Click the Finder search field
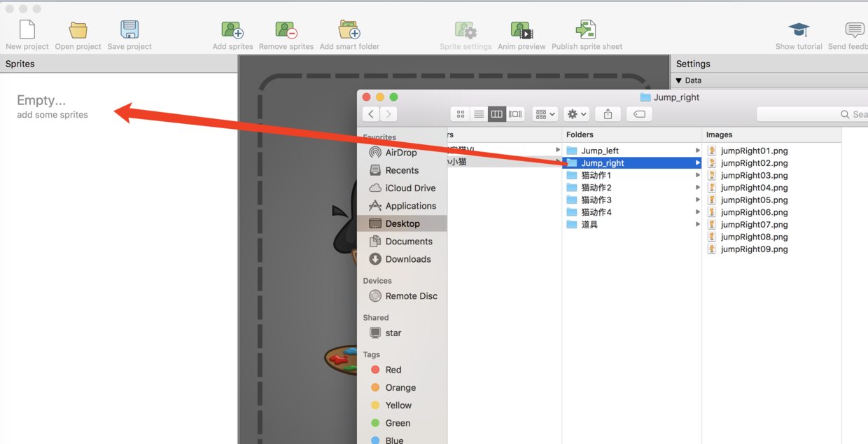 pos(812,114)
